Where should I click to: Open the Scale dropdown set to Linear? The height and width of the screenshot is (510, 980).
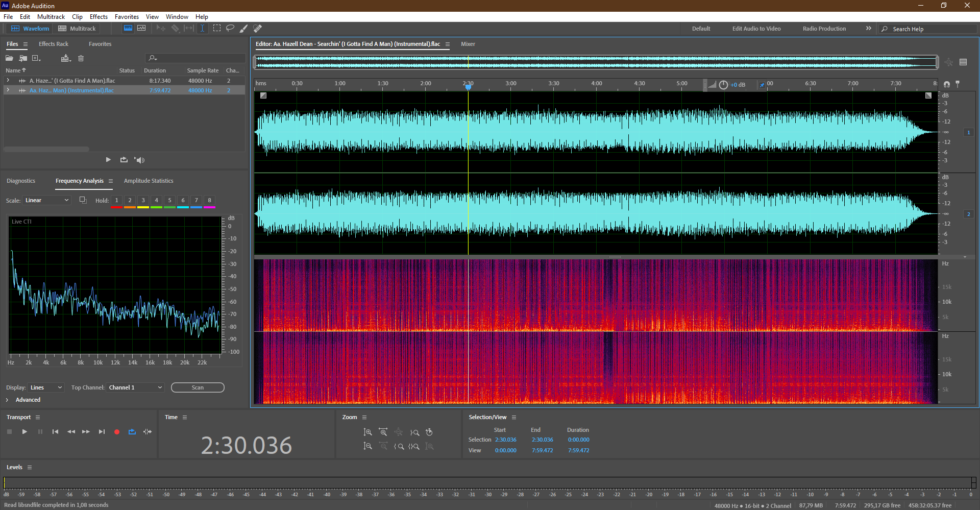pyautogui.click(x=46, y=200)
